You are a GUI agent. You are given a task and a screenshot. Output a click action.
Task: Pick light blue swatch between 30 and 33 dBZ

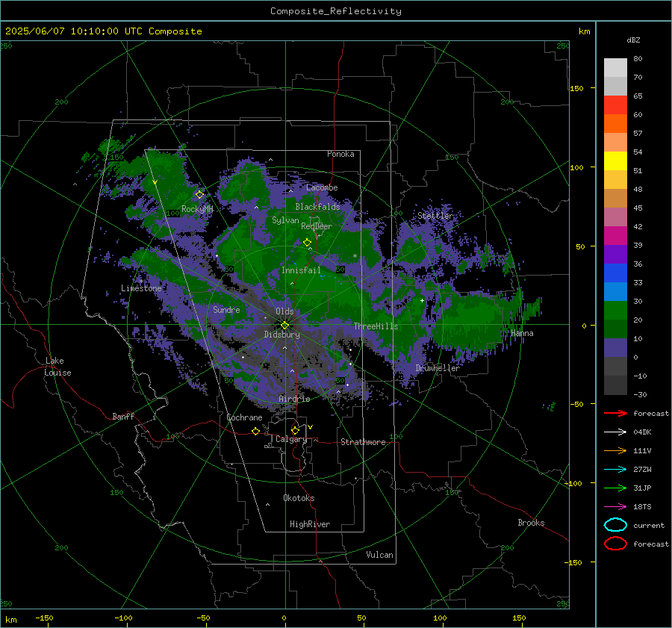pos(615,292)
